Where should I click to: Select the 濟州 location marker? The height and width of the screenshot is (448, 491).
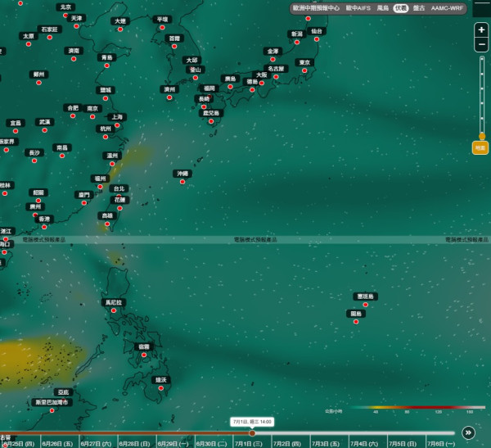point(169,97)
